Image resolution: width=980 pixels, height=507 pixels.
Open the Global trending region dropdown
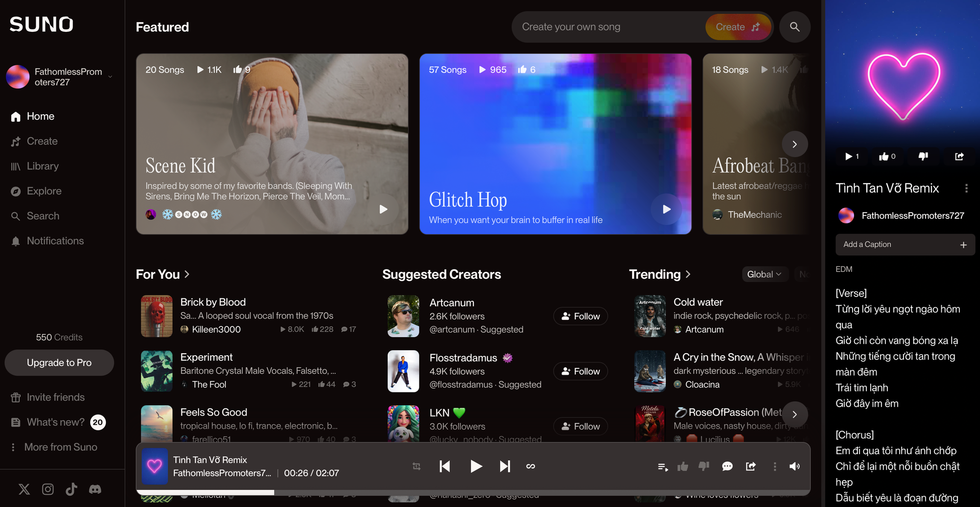click(x=764, y=274)
